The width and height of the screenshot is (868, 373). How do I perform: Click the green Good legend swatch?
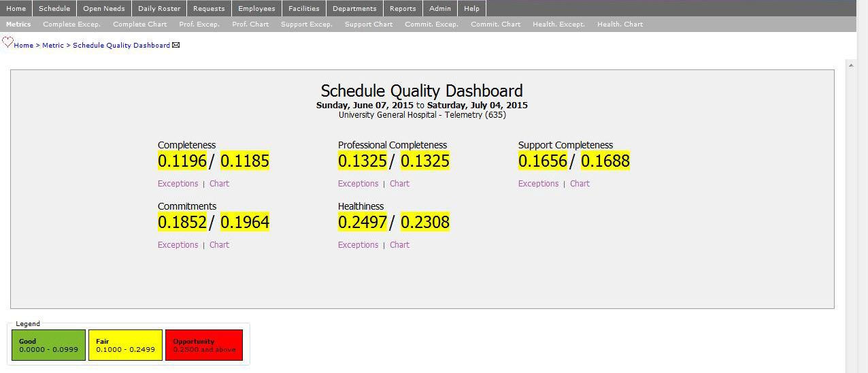tap(48, 345)
